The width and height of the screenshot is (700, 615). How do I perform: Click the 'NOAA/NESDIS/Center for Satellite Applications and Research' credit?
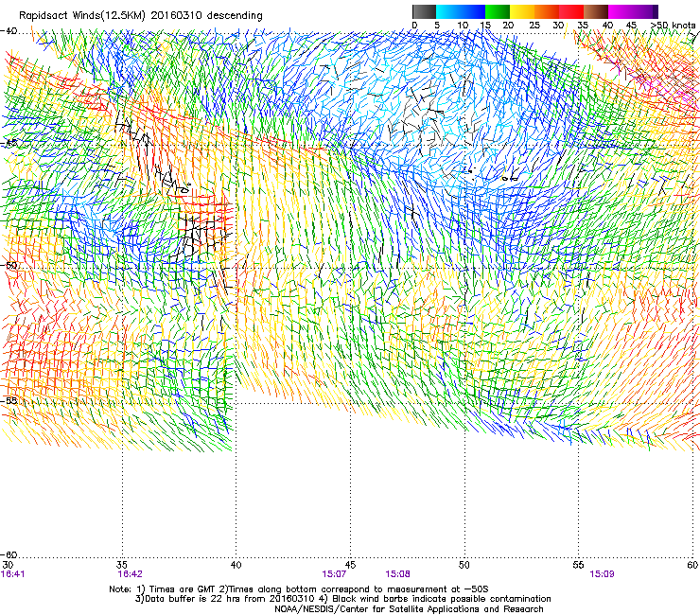[409, 609]
